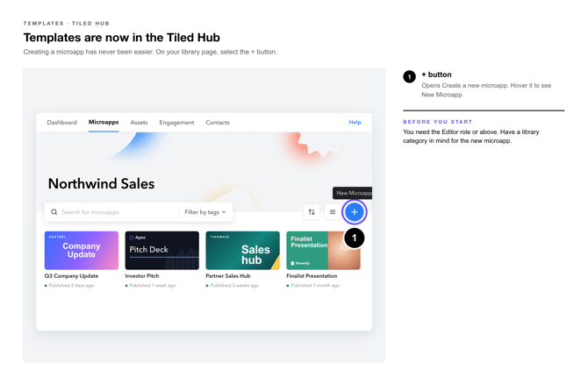Open the Company Update thumbnail
The image size is (588, 377).
pos(82,251)
